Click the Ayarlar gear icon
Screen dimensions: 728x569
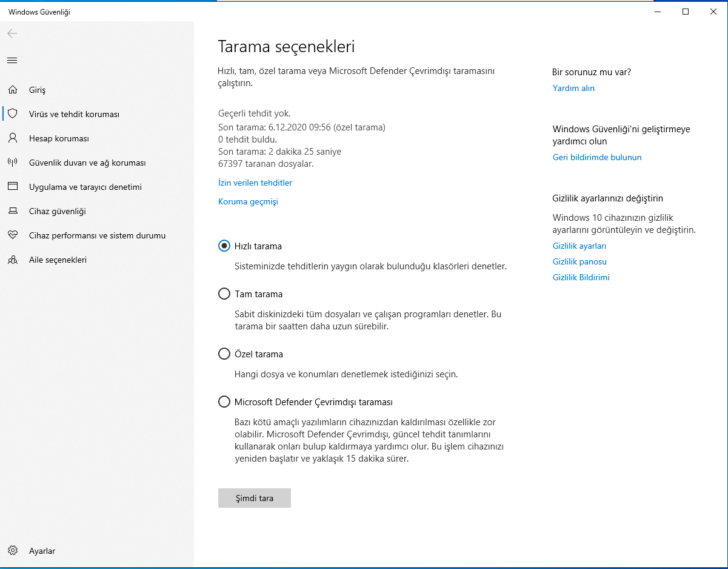coord(12,551)
